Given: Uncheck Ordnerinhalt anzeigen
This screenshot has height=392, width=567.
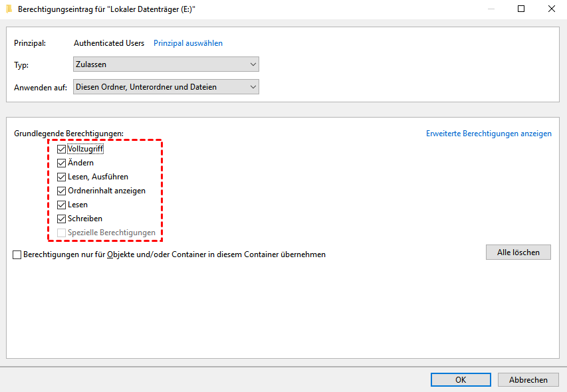Looking at the screenshot, I should point(62,191).
